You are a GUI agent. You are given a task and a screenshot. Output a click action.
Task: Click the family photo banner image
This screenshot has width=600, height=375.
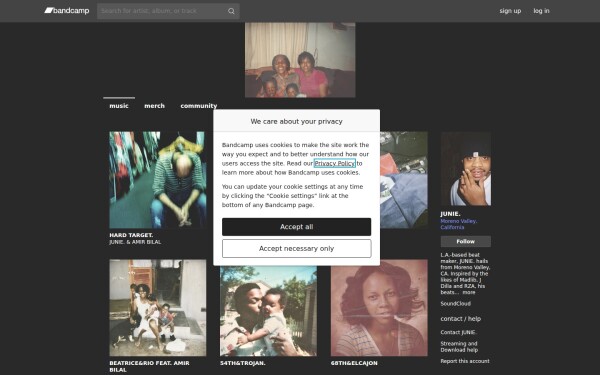pyautogui.click(x=300, y=60)
